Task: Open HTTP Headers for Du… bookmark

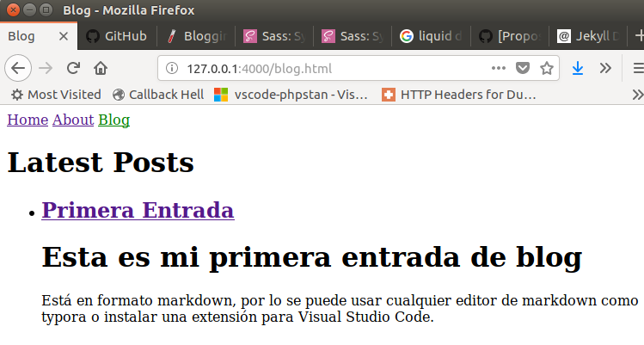Action: (459, 95)
